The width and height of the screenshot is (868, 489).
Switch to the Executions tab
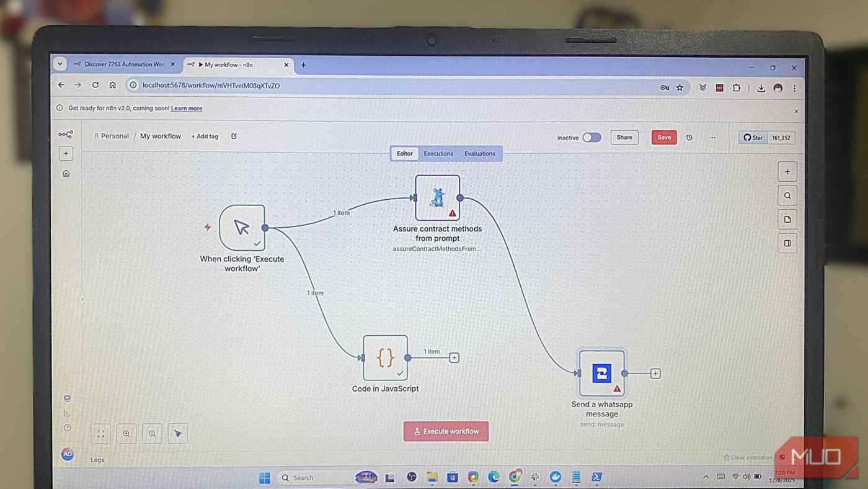coord(438,153)
